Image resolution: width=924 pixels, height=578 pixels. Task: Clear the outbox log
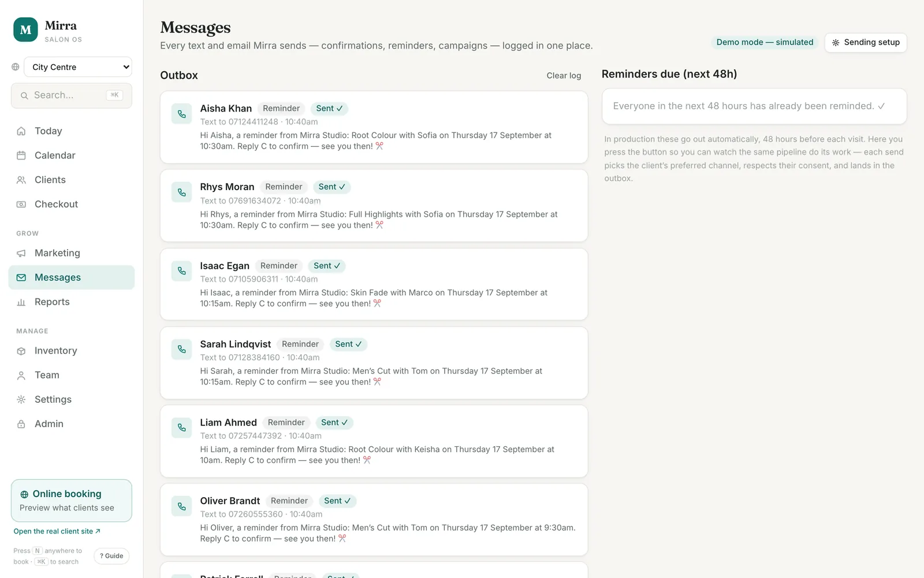(x=564, y=76)
